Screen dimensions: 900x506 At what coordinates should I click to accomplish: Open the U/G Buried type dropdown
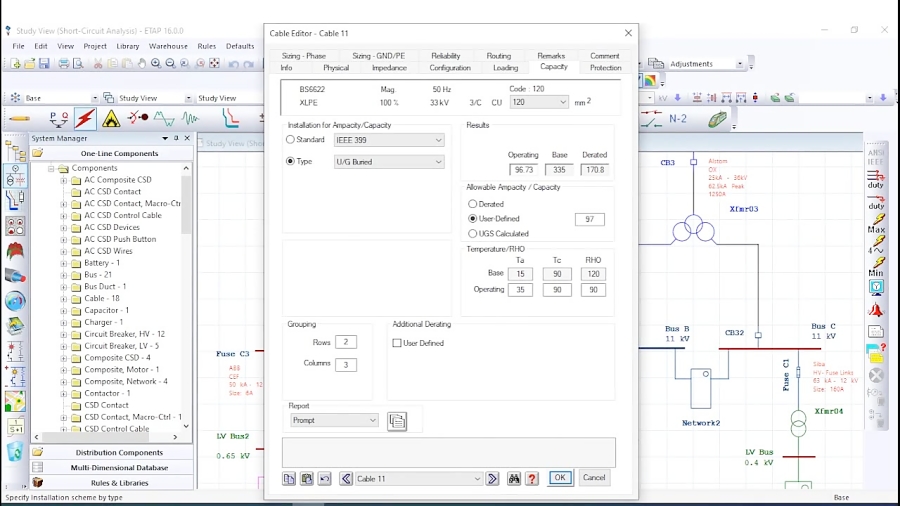pyautogui.click(x=389, y=162)
